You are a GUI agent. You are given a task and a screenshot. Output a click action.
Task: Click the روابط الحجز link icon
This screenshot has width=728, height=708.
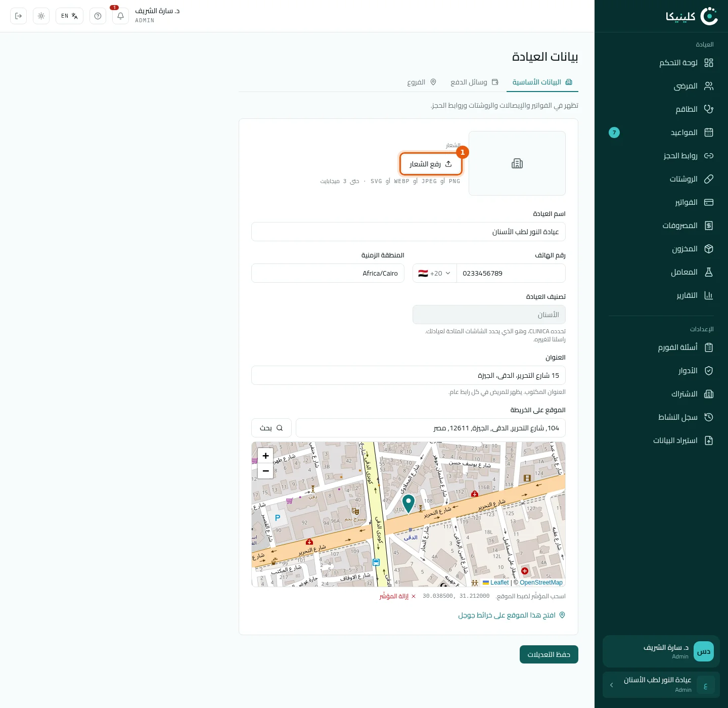coord(709,156)
